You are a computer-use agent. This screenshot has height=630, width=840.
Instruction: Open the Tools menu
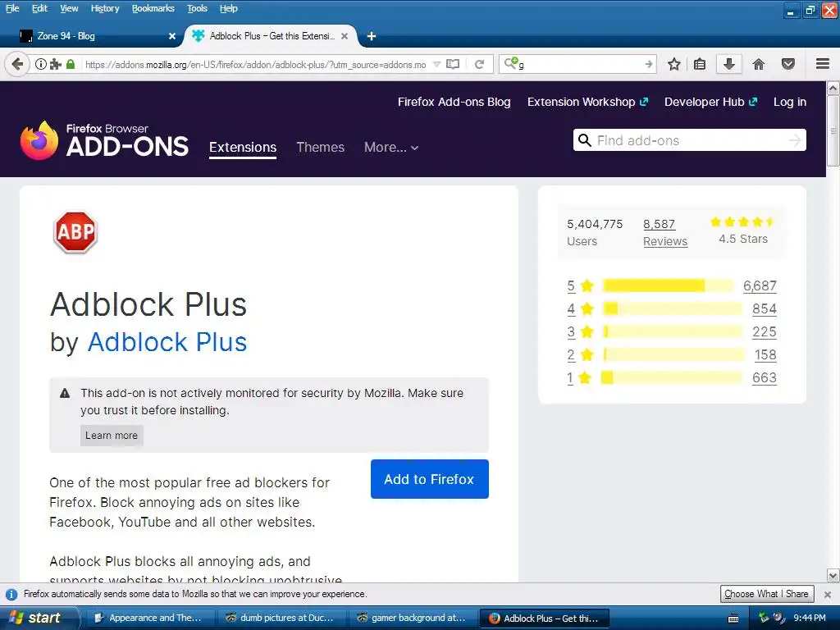(197, 8)
